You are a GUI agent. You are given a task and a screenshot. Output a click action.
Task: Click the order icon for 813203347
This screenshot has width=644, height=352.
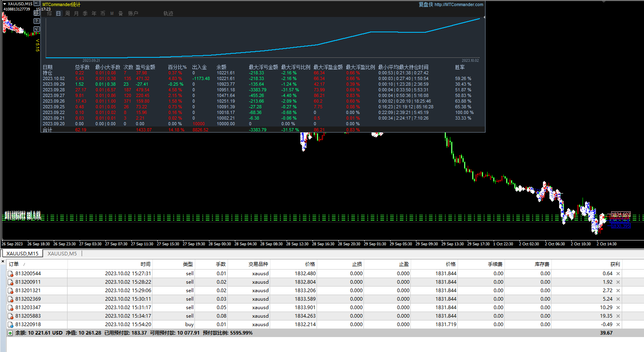11,308
